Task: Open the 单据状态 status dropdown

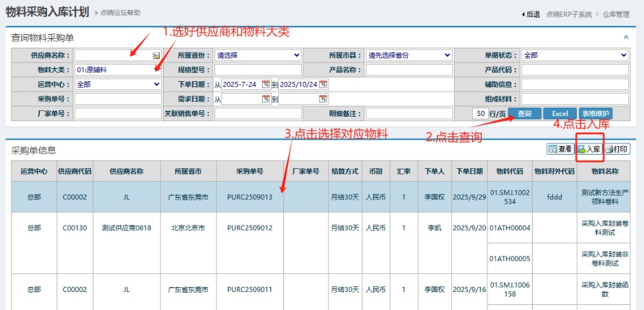Action: (574, 55)
